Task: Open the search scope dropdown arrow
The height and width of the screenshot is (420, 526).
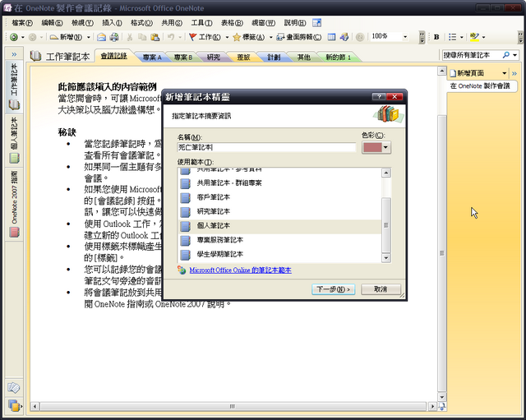Action: pos(514,55)
